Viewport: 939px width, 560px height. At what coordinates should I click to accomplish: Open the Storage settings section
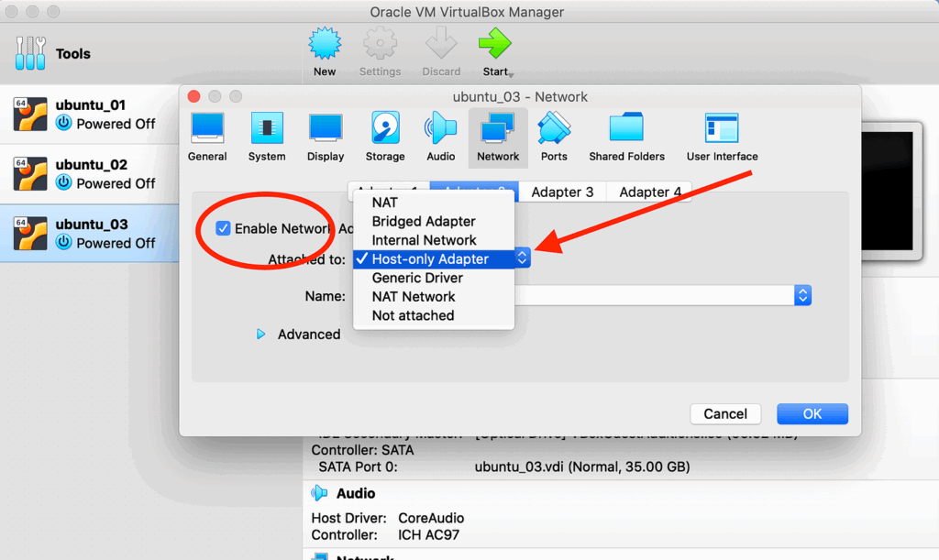pyautogui.click(x=385, y=137)
